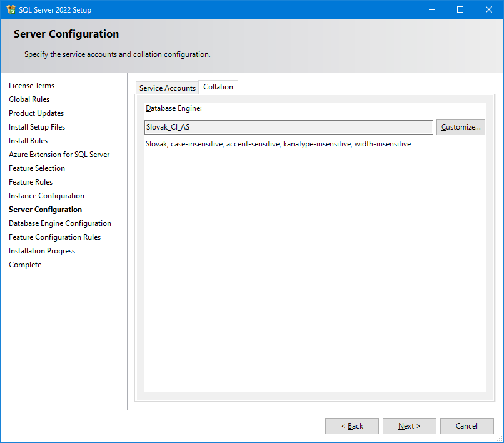Open the Global Rules step
The height and width of the screenshot is (443, 504).
click(29, 99)
